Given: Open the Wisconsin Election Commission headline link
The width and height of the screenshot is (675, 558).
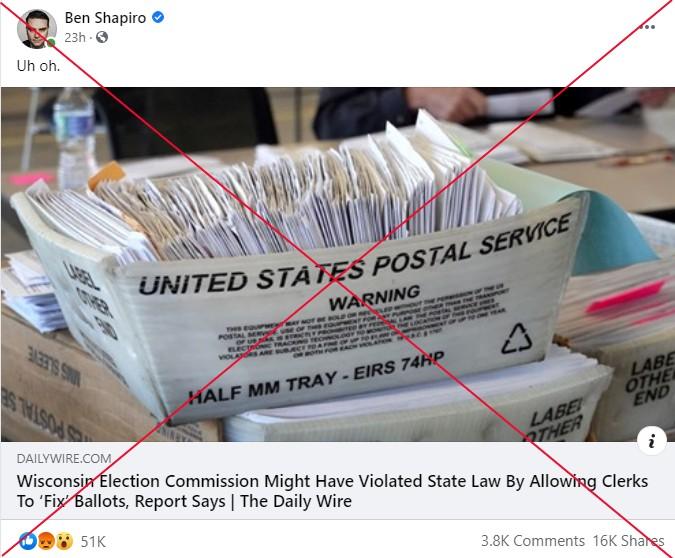Looking at the screenshot, I should (332, 491).
